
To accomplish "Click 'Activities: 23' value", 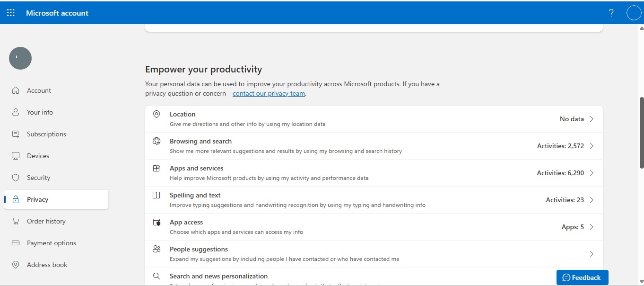I will tap(565, 200).
